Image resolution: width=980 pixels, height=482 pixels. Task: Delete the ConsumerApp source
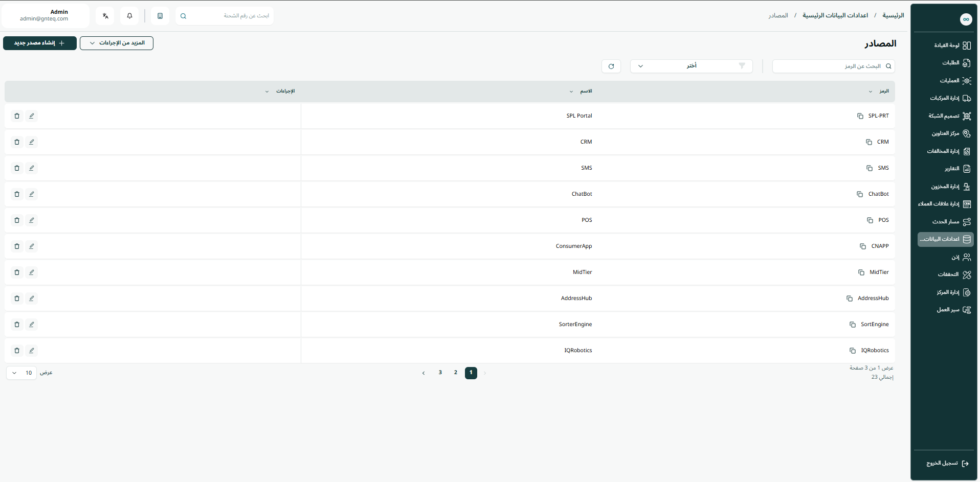17,246
